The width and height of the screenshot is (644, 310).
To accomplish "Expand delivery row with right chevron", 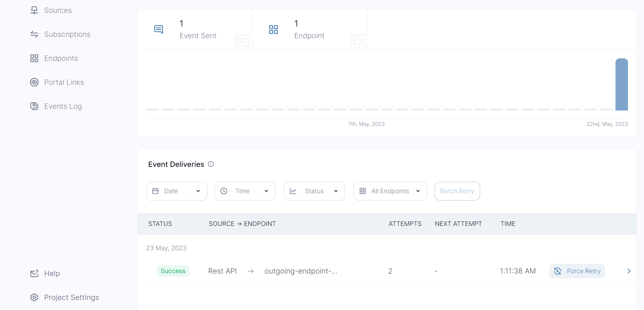I will pyautogui.click(x=629, y=271).
